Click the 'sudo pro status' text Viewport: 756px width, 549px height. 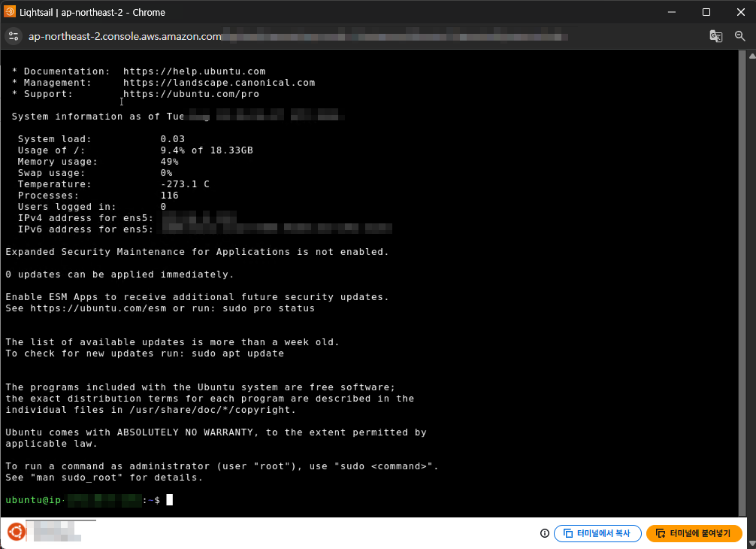tap(268, 308)
